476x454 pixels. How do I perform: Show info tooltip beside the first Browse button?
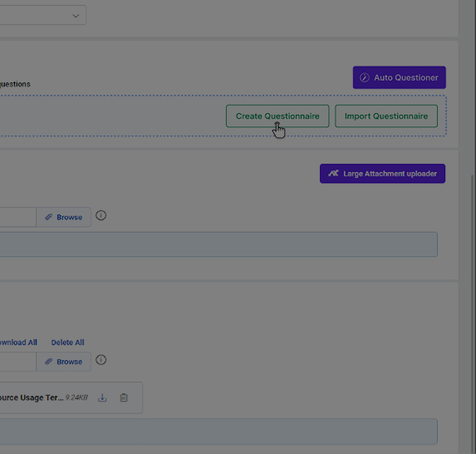click(x=101, y=215)
